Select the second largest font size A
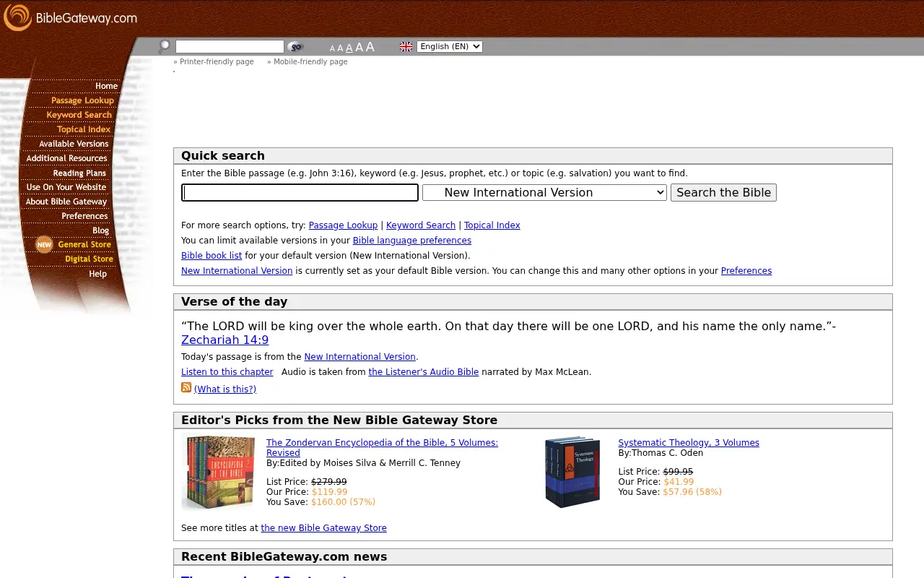 (359, 47)
